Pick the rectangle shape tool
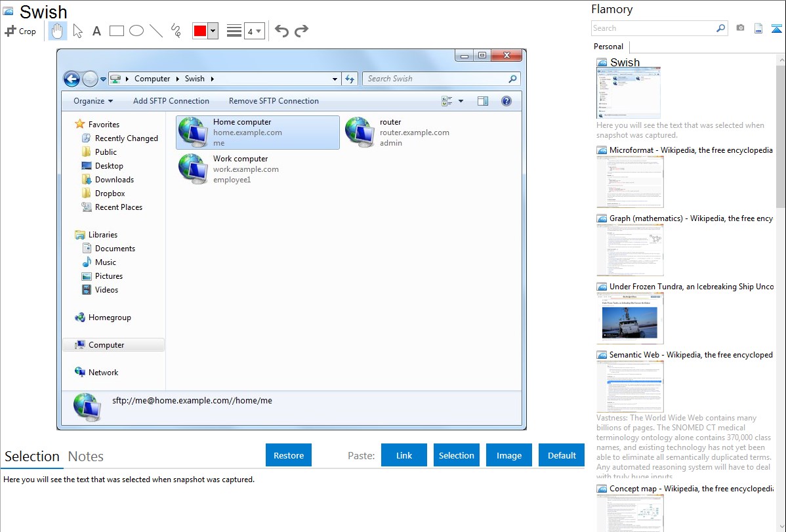This screenshot has width=786, height=532. [117, 31]
